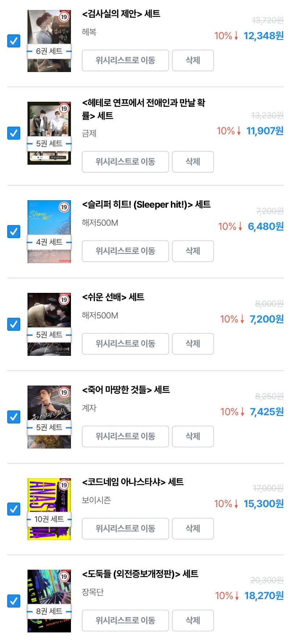Open author 보이시즌 link
Viewport: 291px width, 644px height.
pos(96,500)
